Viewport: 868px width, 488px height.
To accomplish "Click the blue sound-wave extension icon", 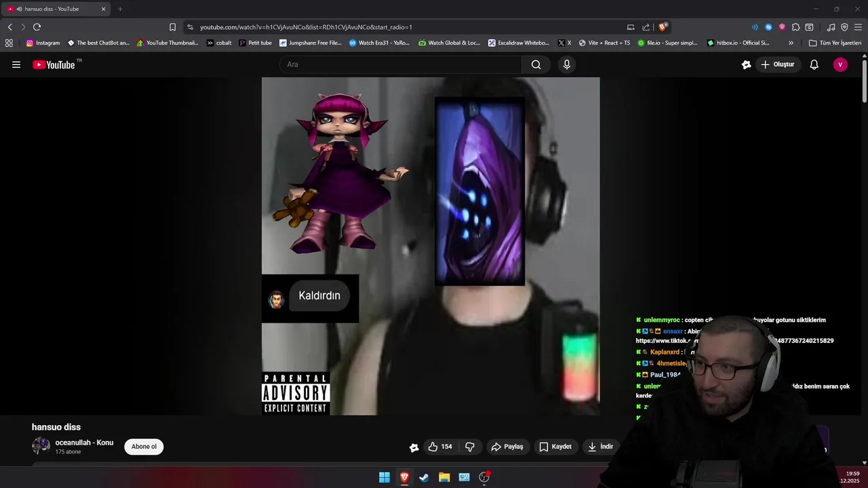I will (755, 27).
